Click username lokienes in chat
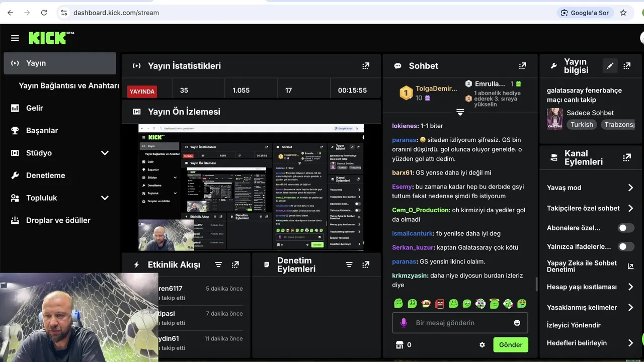This screenshot has height=362, width=644. pyautogui.click(x=405, y=126)
